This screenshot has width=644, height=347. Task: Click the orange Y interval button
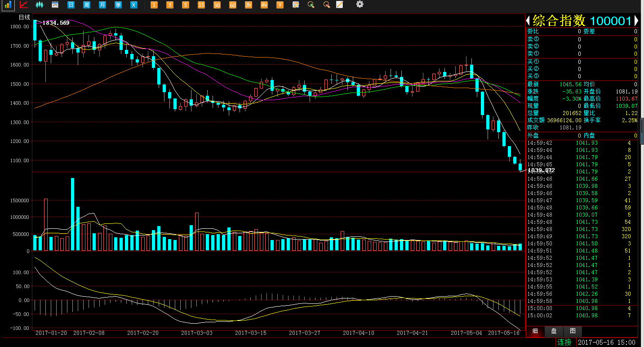(x=280, y=5)
